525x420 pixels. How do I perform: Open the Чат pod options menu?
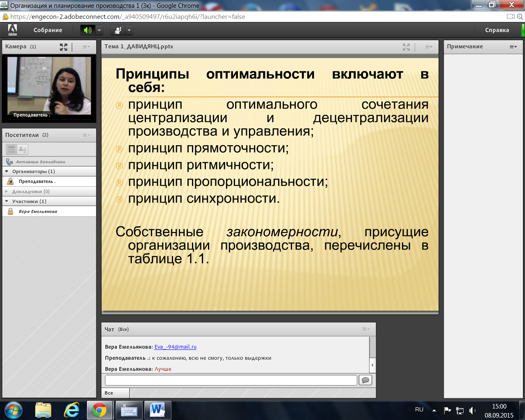[x=366, y=329]
